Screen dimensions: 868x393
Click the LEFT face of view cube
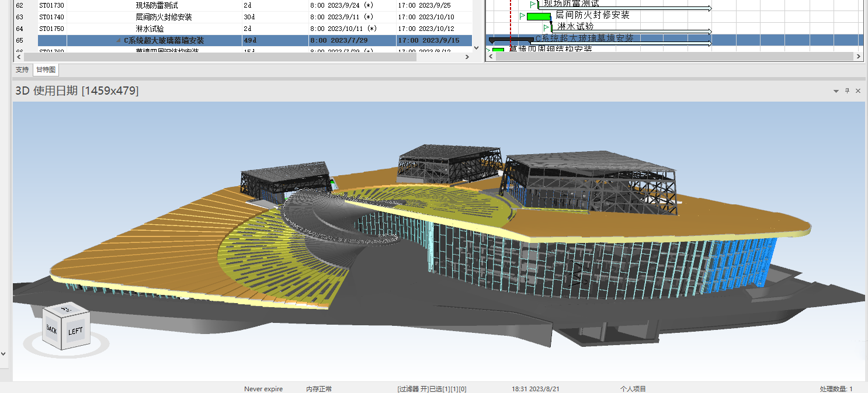(x=76, y=331)
